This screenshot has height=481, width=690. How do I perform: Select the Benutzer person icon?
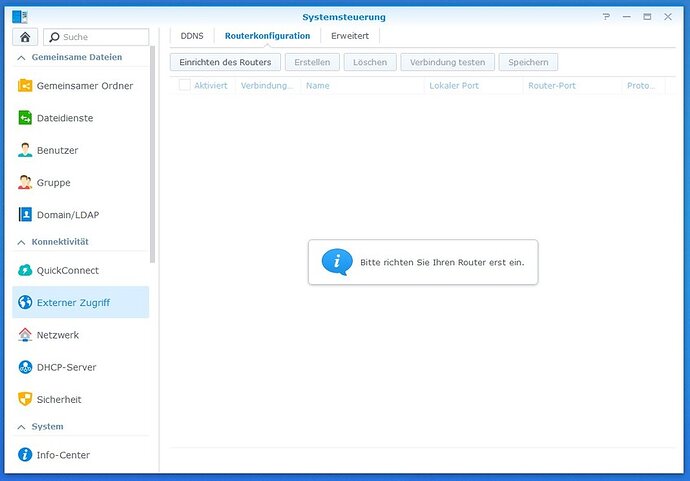(25, 150)
